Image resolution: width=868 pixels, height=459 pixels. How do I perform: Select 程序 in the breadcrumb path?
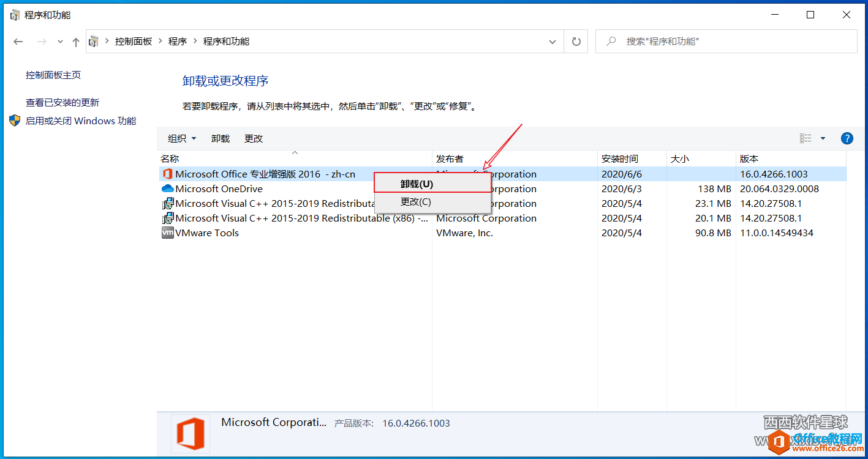(178, 42)
